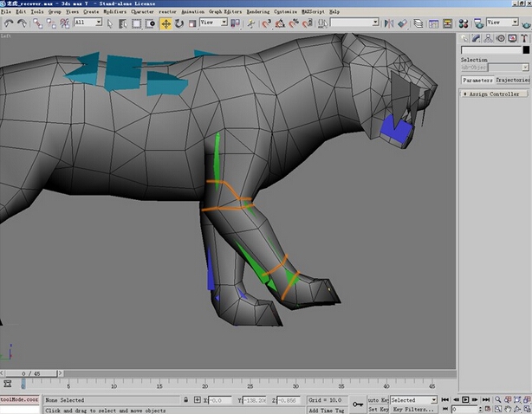The image size is (532, 414).
Task: Open Select by Name list icon
Action: pos(123,23)
